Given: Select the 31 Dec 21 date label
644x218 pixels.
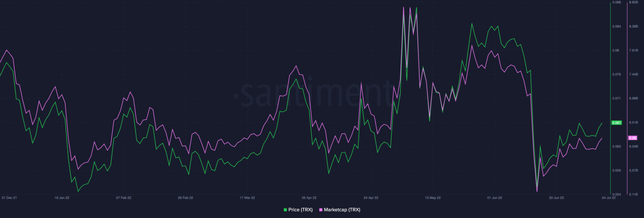Looking at the screenshot, I should point(9,197).
